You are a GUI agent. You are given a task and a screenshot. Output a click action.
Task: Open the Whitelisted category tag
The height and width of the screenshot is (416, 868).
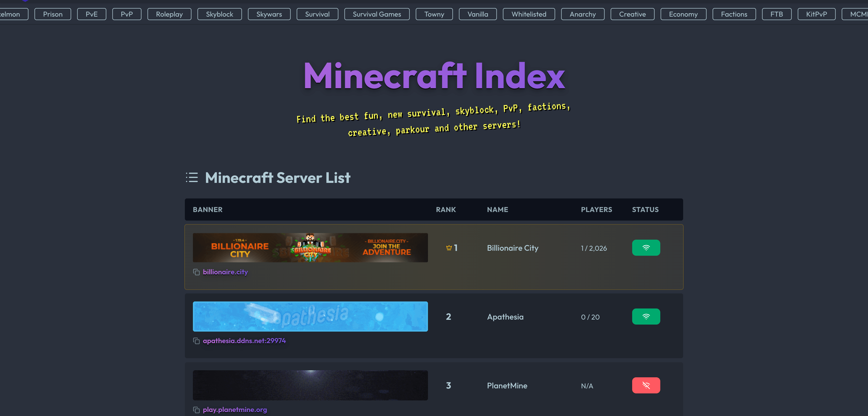click(x=529, y=14)
